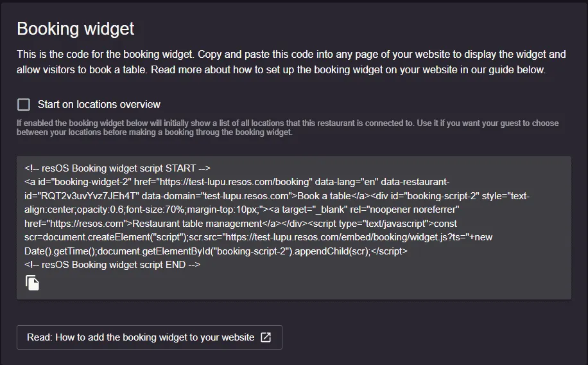Click the intro line starting 'This is the code'
This screenshot has height=365, width=588.
291,55
